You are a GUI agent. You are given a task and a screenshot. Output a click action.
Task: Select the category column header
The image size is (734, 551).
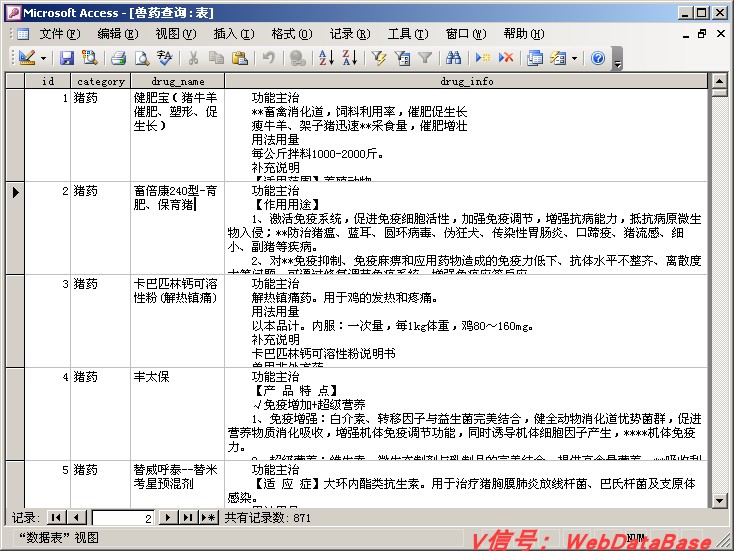point(101,81)
